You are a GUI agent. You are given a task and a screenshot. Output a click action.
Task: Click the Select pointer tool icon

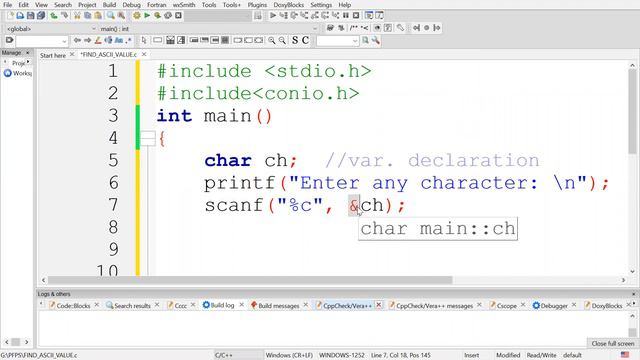pyautogui.click(x=144, y=40)
